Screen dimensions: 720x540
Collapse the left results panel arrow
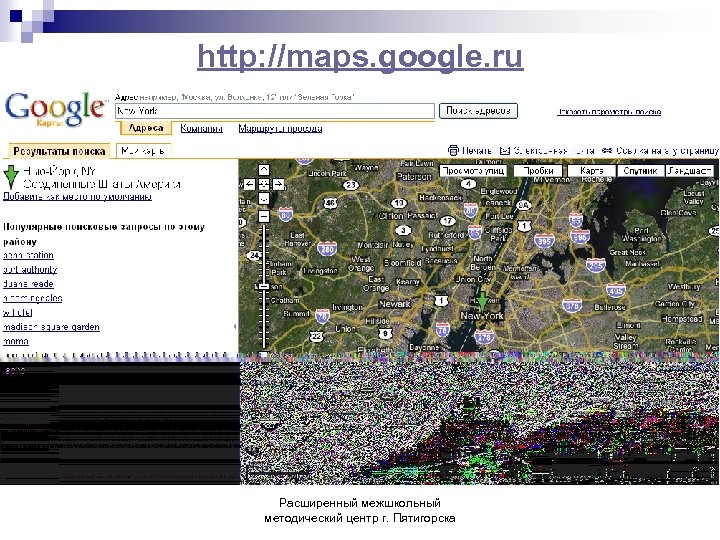(x=235, y=326)
